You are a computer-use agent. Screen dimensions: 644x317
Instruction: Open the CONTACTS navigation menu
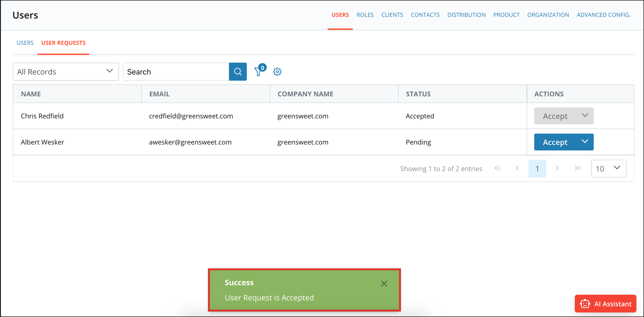pyautogui.click(x=425, y=15)
